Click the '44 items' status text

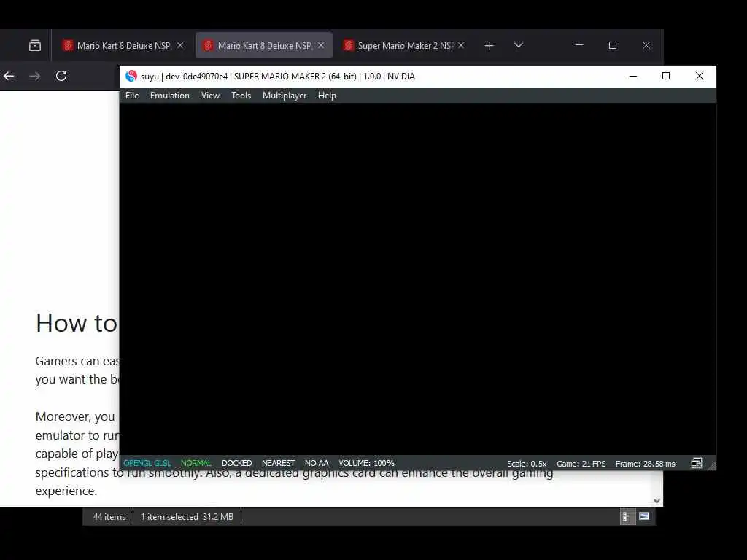[109, 517]
